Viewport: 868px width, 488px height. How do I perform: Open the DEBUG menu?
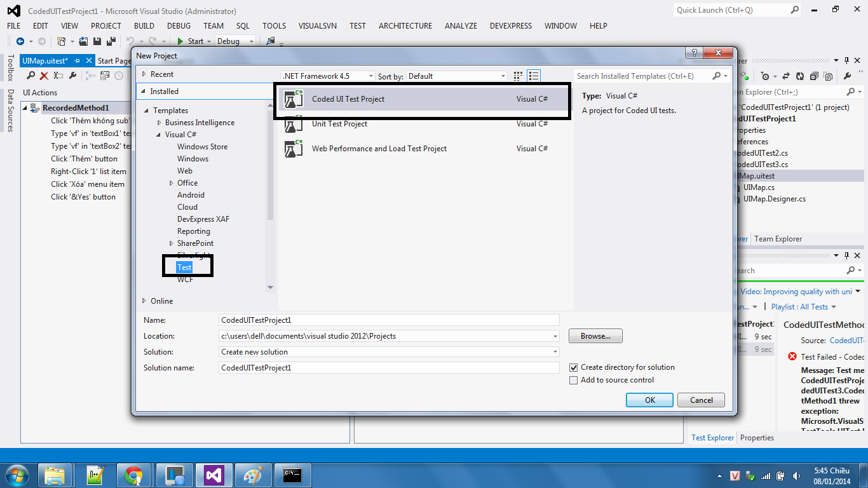179,25
